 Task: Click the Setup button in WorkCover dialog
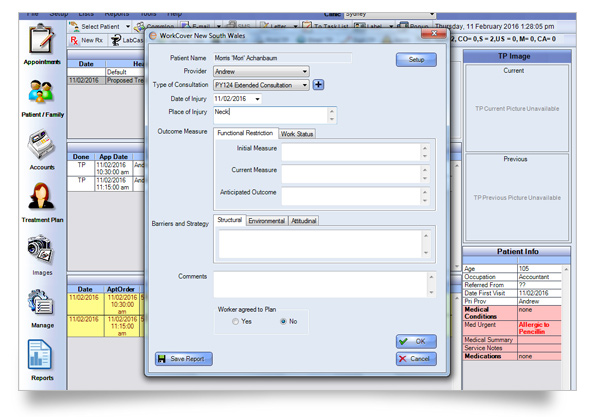point(416,60)
